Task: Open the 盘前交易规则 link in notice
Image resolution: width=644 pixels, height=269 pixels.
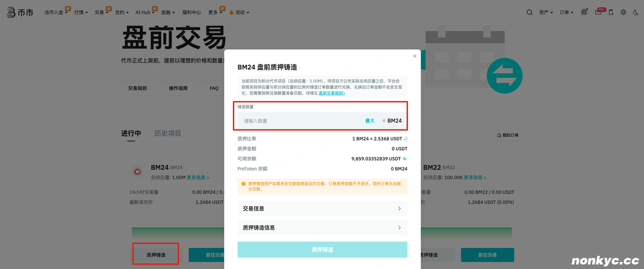Action: (332, 93)
